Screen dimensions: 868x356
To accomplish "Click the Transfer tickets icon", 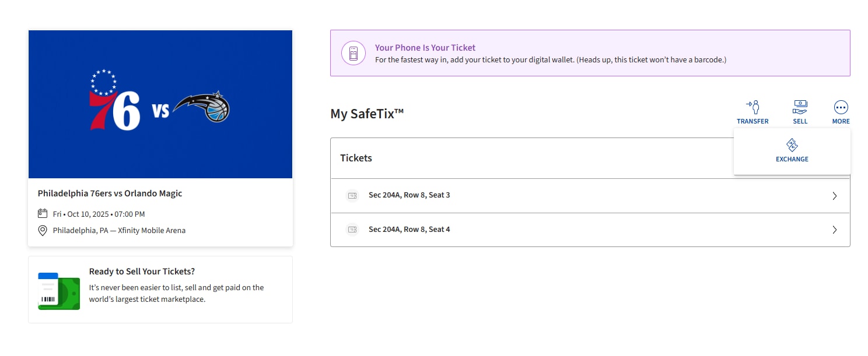I will click(x=752, y=106).
